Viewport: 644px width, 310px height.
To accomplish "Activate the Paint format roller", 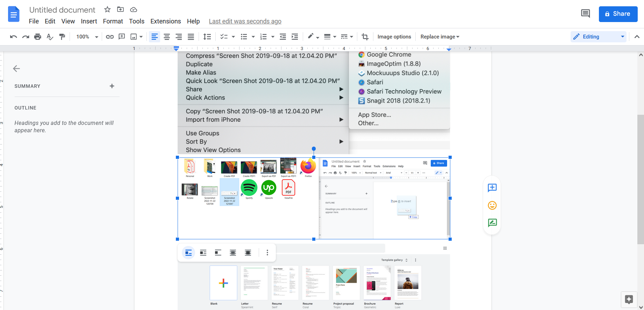I will [62, 37].
